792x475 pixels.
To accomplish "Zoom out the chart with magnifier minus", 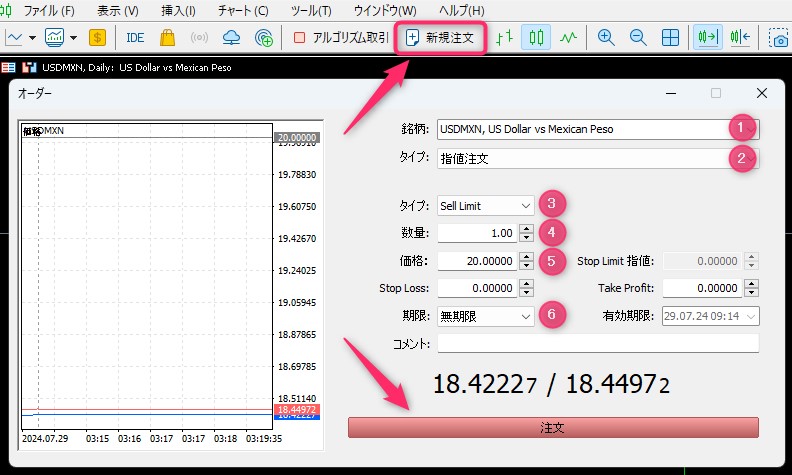I will (x=638, y=37).
